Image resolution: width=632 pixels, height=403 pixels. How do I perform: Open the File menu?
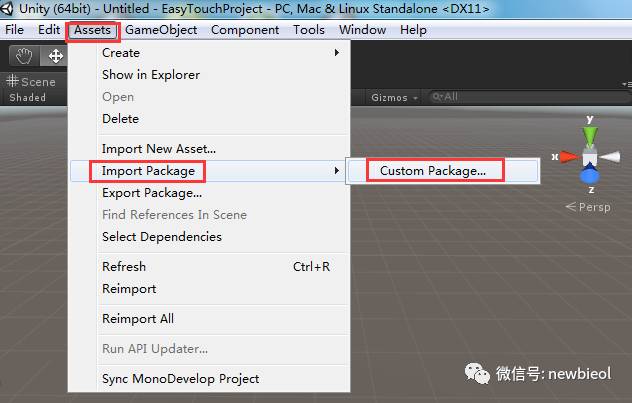pos(15,30)
